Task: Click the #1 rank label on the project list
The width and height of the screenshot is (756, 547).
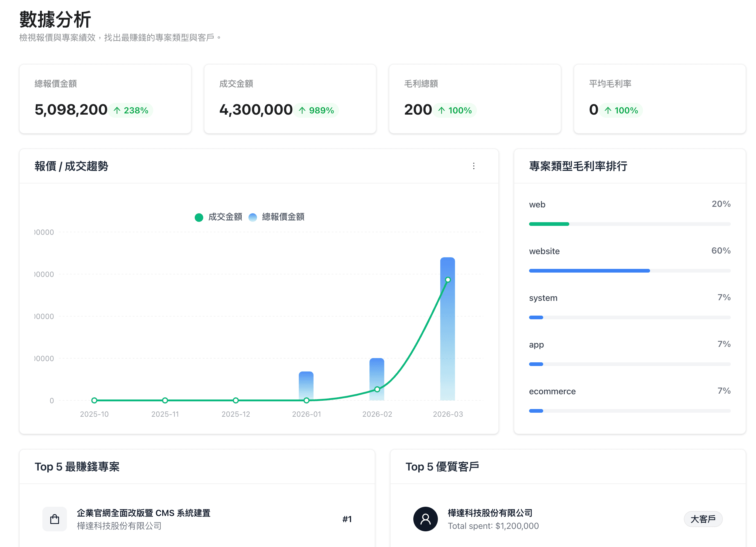Action: pyautogui.click(x=347, y=519)
